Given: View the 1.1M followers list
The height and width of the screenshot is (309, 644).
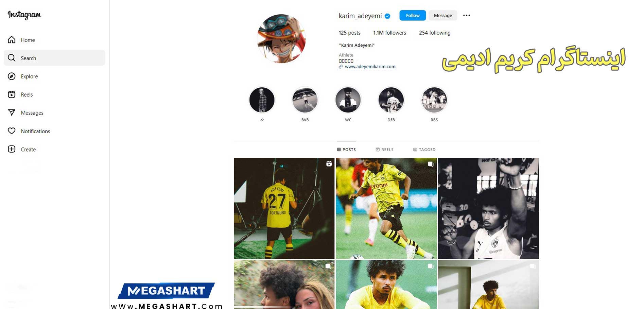Looking at the screenshot, I should pyautogui.click(x=389, y=33).
